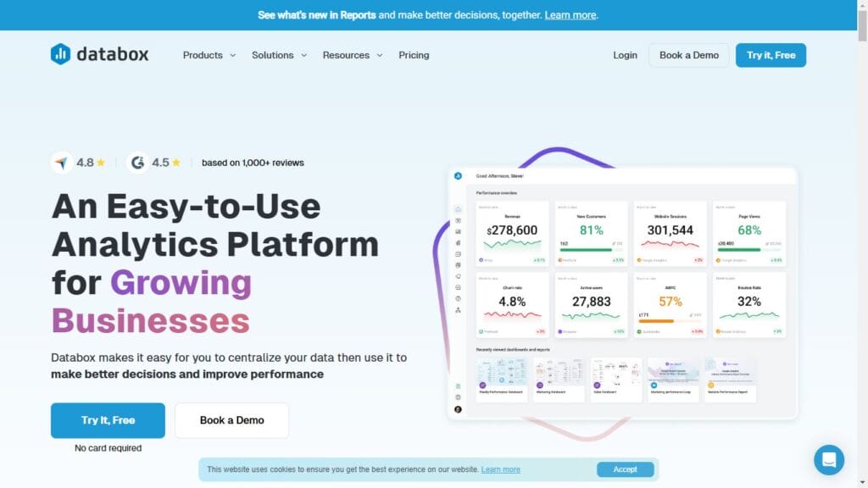Click home icon in dashboard preview sidebar
Screen dimensions: 868x488
458,209
